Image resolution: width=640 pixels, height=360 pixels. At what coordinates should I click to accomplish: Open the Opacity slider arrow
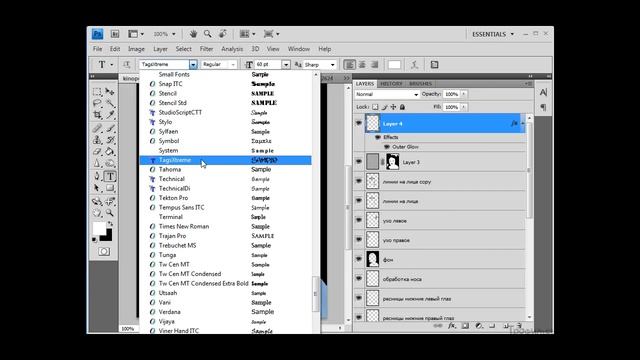point(464,94)
